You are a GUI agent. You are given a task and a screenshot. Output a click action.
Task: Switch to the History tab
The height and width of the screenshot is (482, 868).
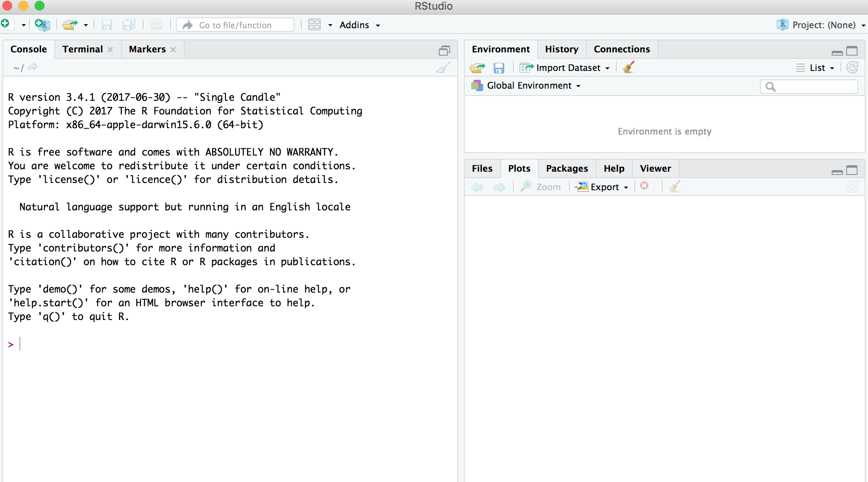(x=561, y=49)
